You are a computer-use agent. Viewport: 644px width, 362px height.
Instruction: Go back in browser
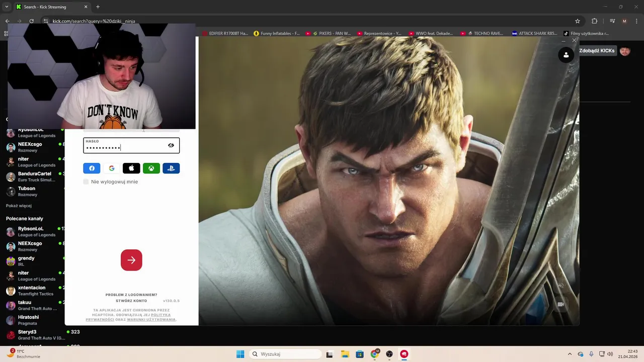click(x=7, y=21)
